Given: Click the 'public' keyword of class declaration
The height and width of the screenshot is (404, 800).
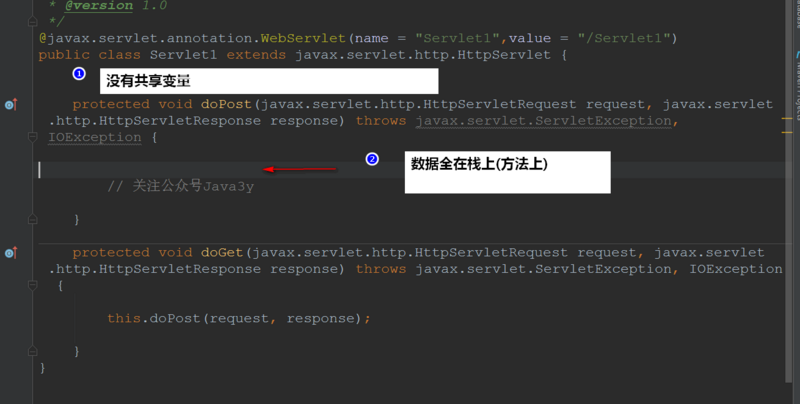Looking at the screenshot, I should (x=64, y=55).
